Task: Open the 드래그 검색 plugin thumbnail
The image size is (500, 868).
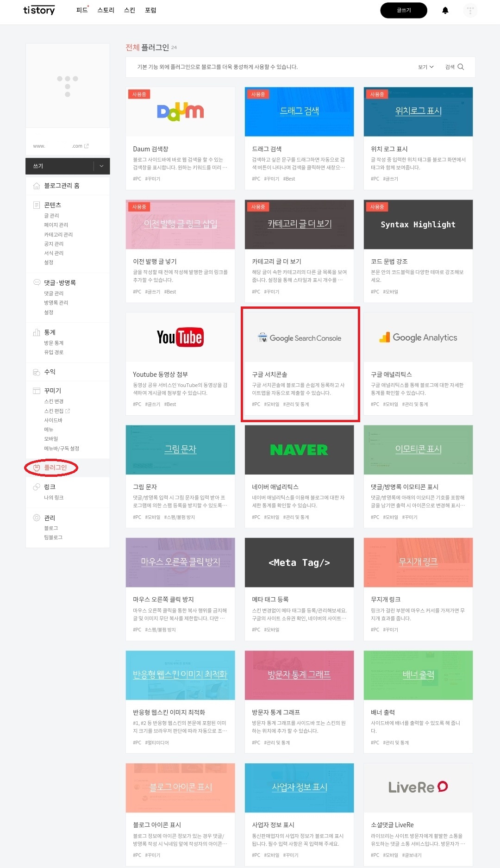Action: [x=299, y=112]
